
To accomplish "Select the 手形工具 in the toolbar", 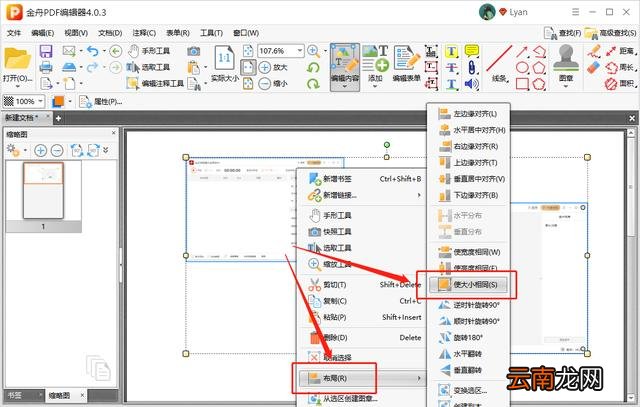I will pyautogui.click(x=149, y=51).
